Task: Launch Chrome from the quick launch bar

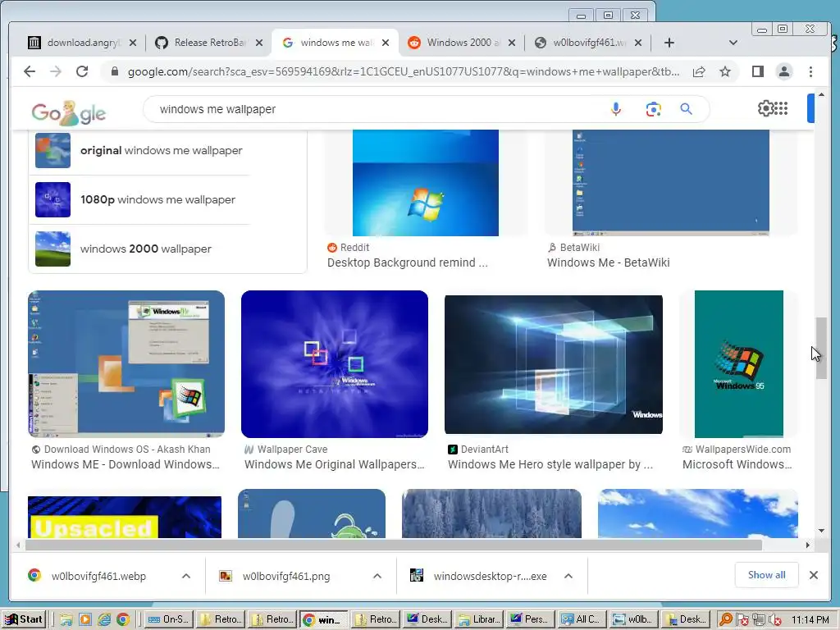Action: coord(123,620)
